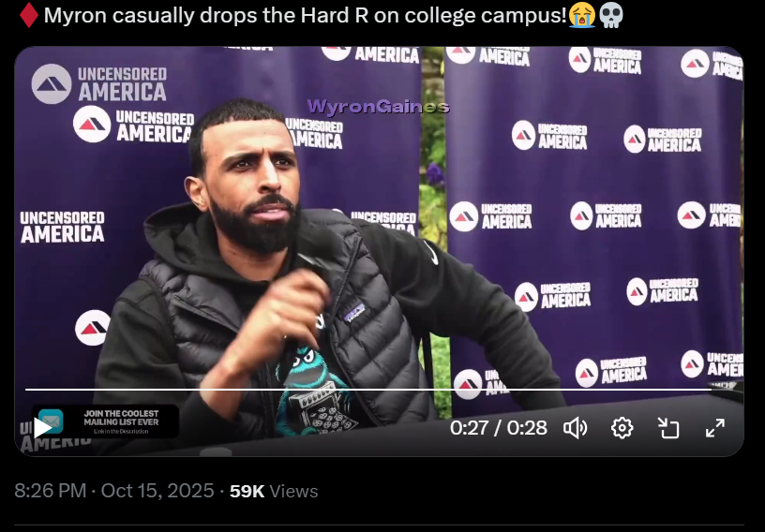Click the WyronGaines watermark text
This screenshot has width=765, height=532.
378,106
